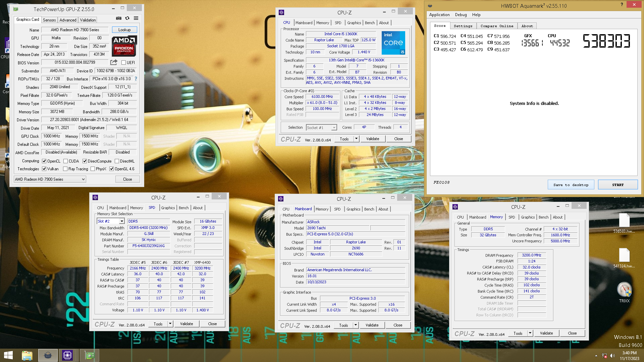This screenshot has width=644, height=362.
Task: Toggle the OpenCL checkbox
Action: click(x=44, y=161)
